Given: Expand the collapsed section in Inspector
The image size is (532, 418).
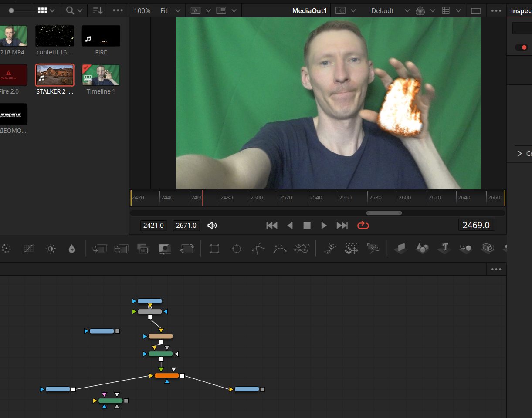Looking at the screenshot, I should [x=520, y=153].
